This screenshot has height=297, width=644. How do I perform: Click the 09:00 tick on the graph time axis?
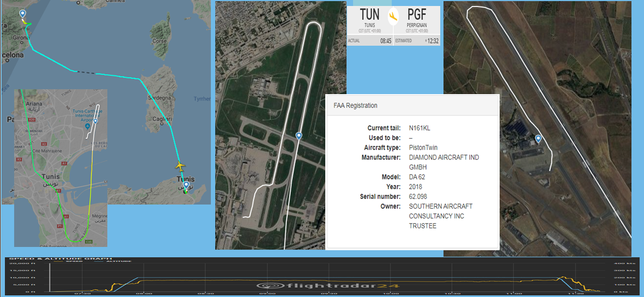[x=268, y=293]
